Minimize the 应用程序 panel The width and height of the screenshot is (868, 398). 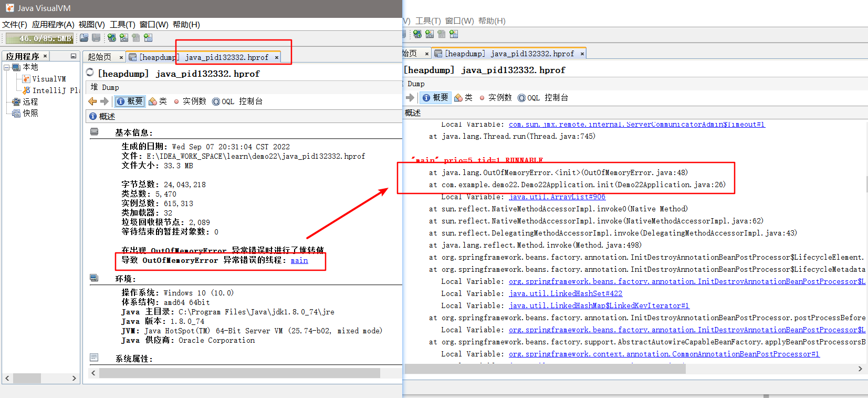74,56
